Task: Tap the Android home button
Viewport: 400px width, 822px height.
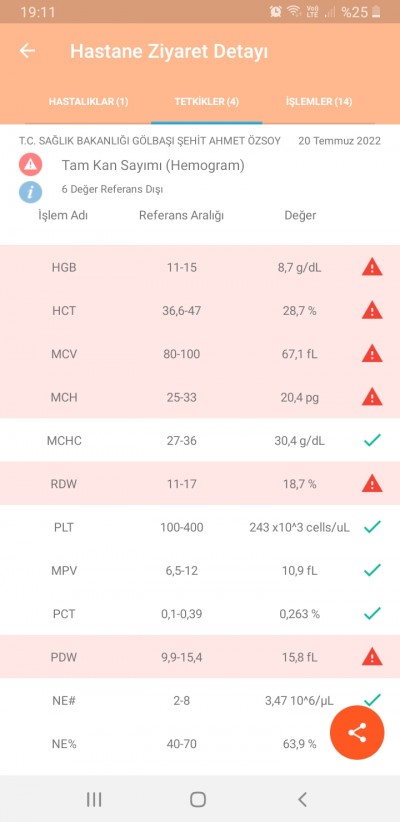Action: (x=198, y=799)
